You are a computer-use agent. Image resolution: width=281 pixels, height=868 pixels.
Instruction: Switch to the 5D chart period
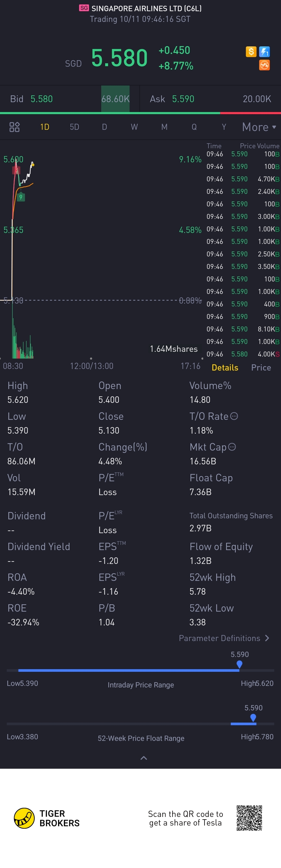[x=74, y=127]
